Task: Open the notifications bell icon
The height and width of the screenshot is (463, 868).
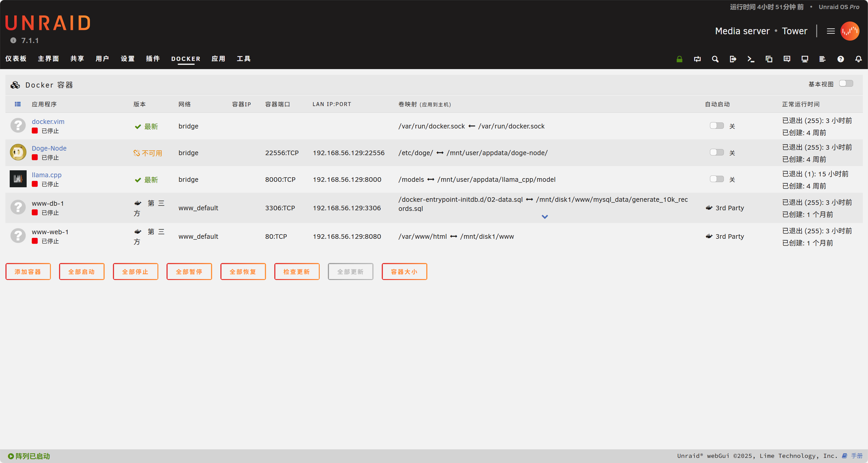Action: click(x=858, y=59)
